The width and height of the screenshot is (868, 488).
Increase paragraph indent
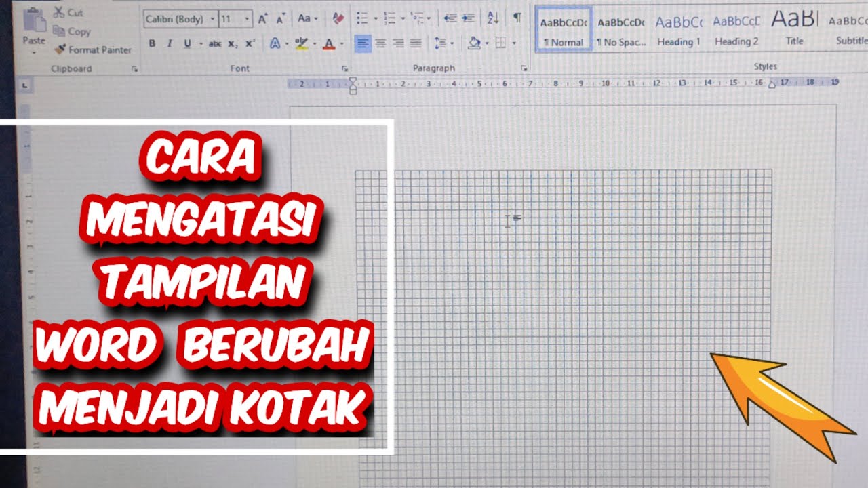pyautogui.click(x=468, y=18)
